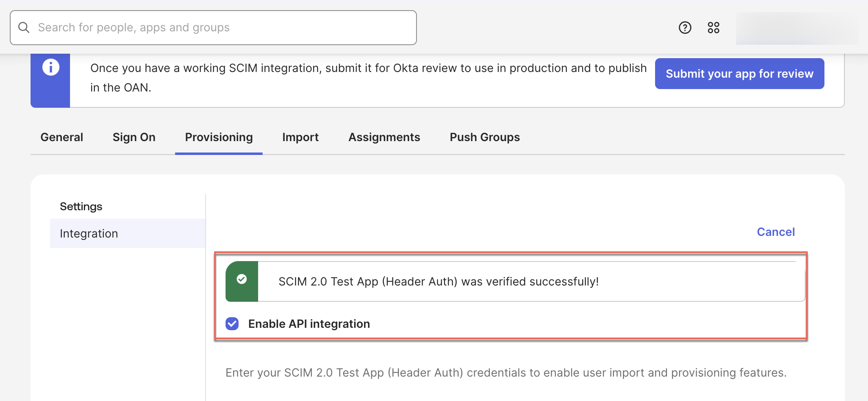Open the Assignments tab
The image size is (868, 401).
(384, 137)
